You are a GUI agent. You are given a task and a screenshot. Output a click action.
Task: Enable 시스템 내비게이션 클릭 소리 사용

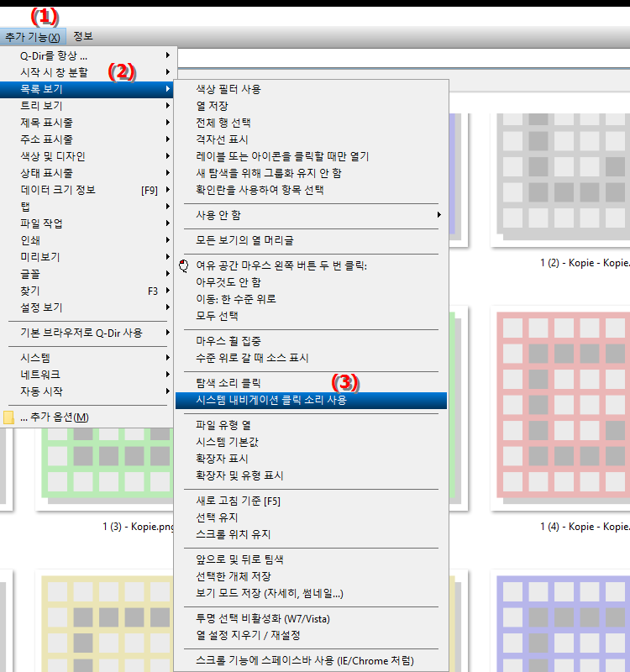tap(311, 400)
